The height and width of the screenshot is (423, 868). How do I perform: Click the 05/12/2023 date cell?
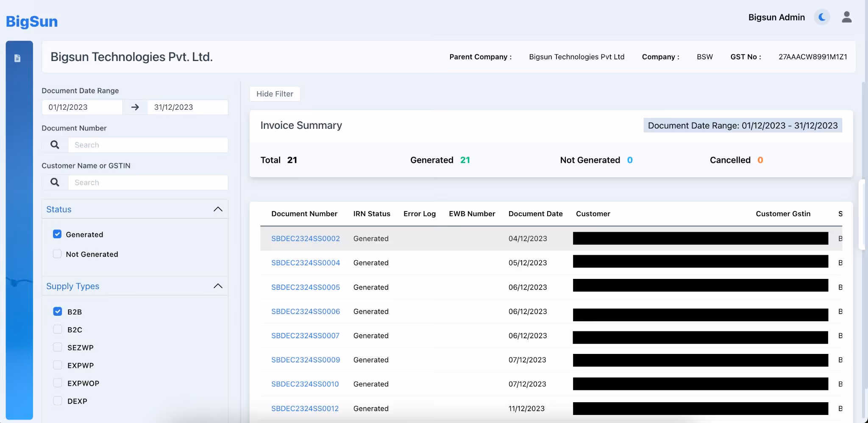tap(528, 263)
